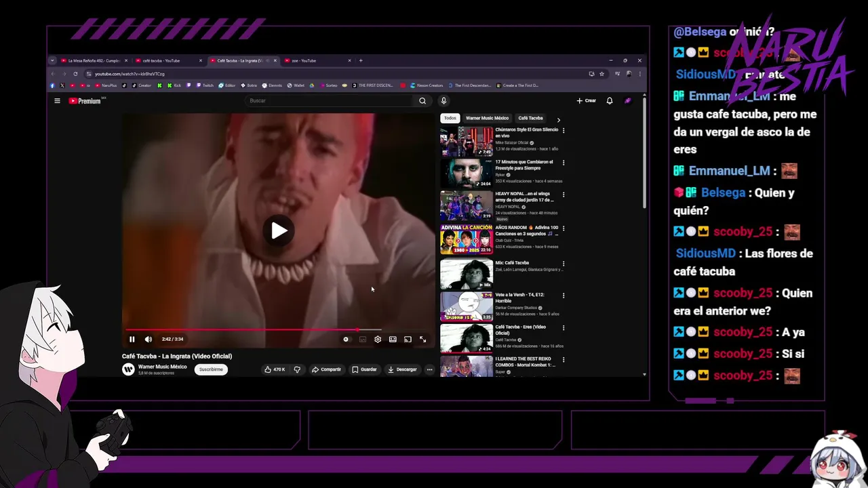This screenshot has height=488, width=868.
Task: Select the Café Tacvba filter chip
Action: click(530, 118)
